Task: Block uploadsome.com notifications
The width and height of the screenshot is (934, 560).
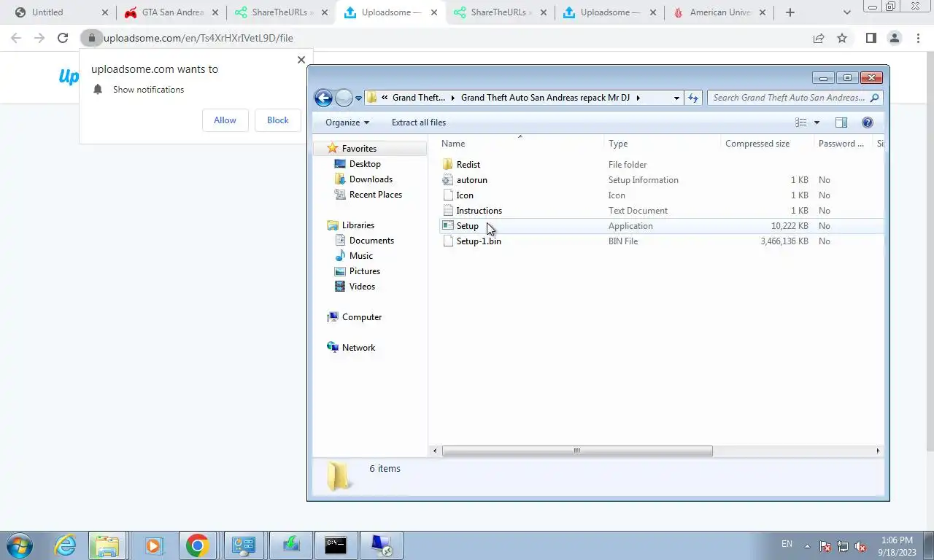Action: (277, 120)
